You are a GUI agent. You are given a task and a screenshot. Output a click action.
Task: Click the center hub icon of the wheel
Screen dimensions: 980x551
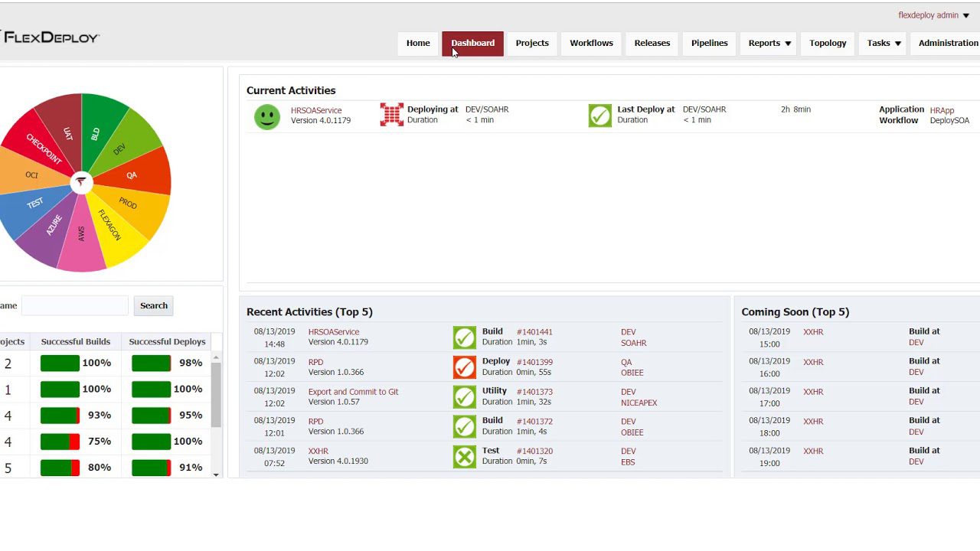click(x=80, y=182)
